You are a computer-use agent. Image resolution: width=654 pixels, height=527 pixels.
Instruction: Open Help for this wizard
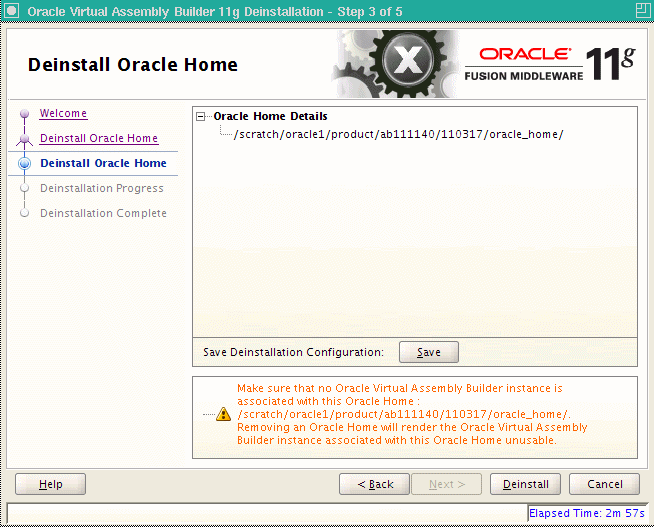(50, 484)
